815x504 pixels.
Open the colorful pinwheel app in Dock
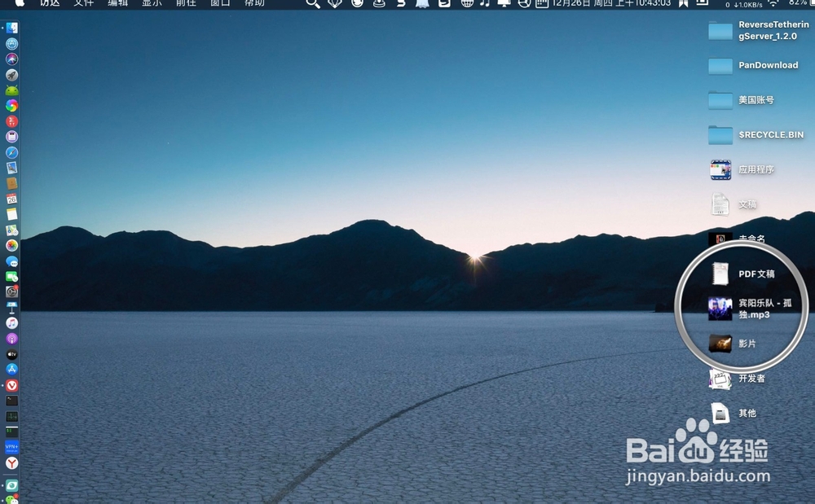12,106
